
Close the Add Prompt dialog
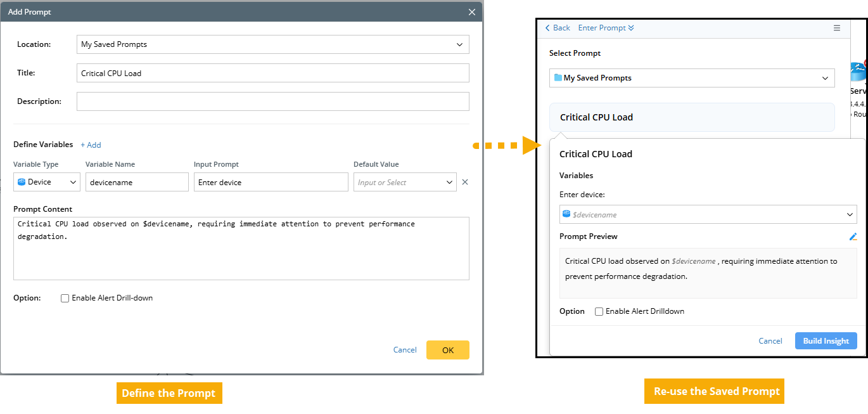[x=471, y=12]
